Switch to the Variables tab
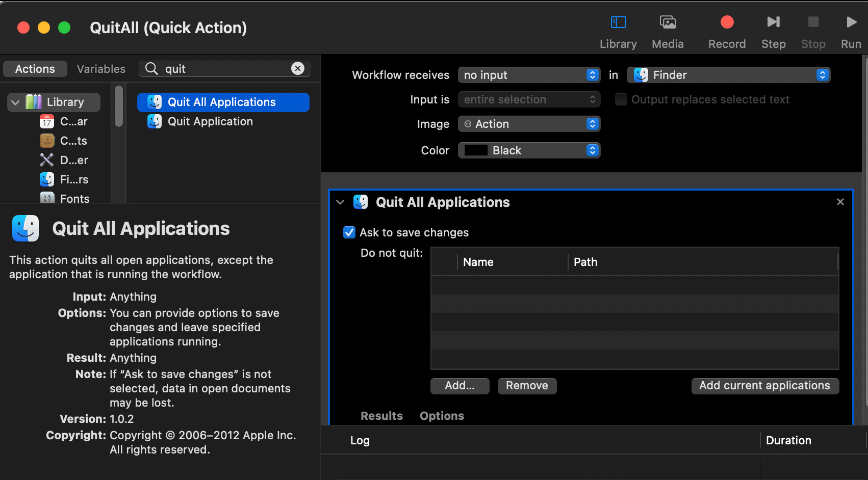Image resolution: width=868 pixels, height=480 pixels. point(101,69)
